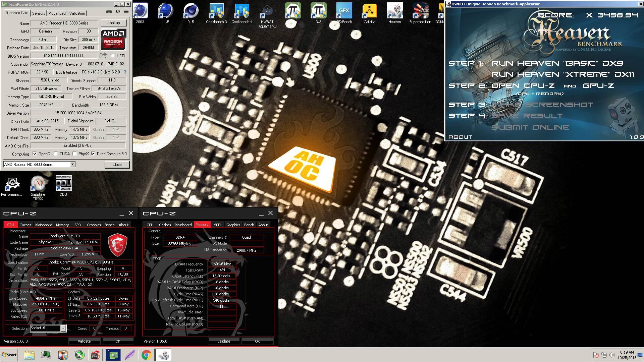This screenshot has width=644, height=362.
Task: Expand the AMD Radeon HD 6900 Series dropdown
Action: coord(72,164)
